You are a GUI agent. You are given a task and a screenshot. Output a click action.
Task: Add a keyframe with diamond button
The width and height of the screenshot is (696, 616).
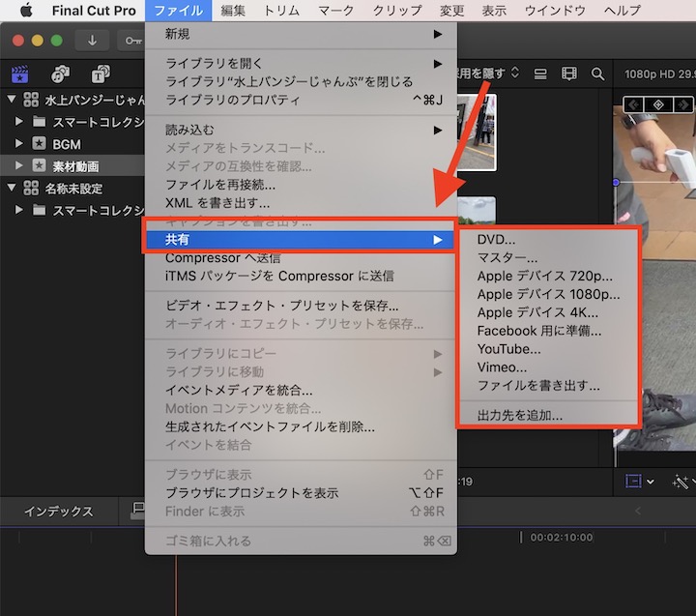[658, 104]
